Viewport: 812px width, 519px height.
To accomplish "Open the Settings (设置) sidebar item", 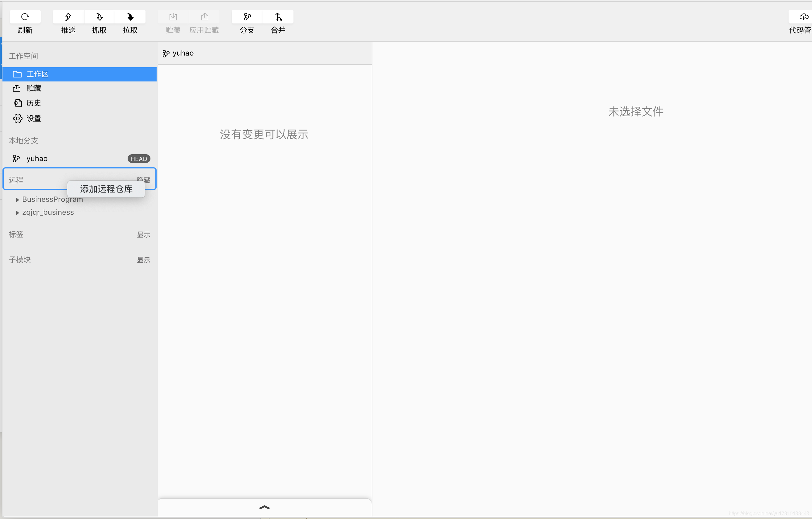I will point(33,118).
